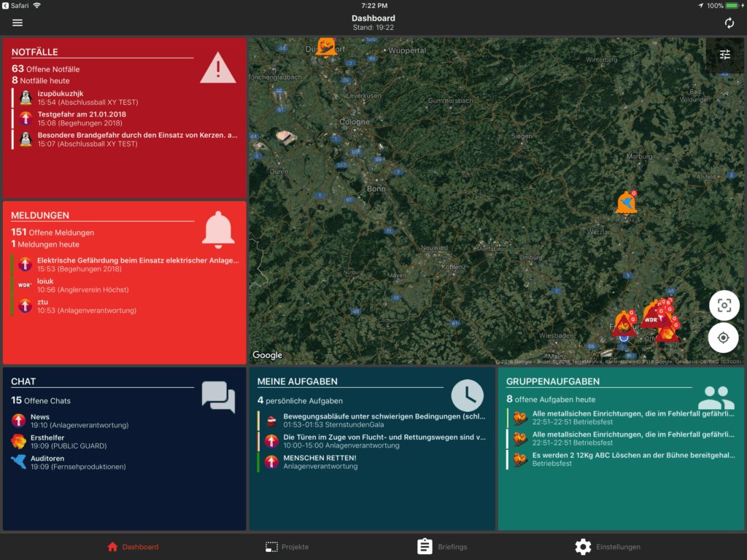The image size is (747, 560).
Task: Open the Briefings tab
Action: click(x=442, y=547)
